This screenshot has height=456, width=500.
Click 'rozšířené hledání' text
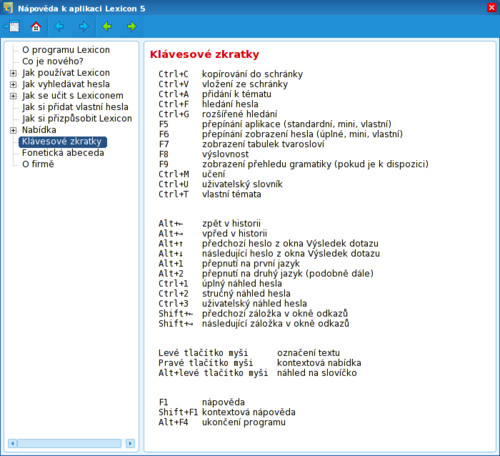click(239, 114)
